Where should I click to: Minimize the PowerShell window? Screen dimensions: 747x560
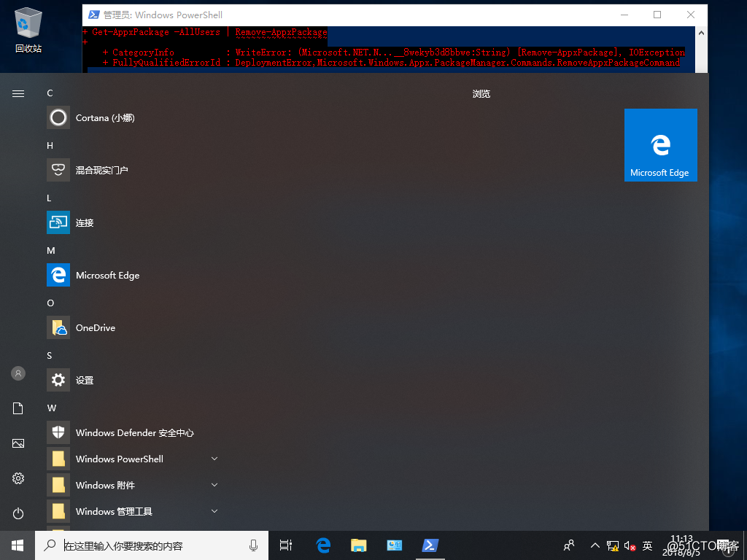point(624,15)
